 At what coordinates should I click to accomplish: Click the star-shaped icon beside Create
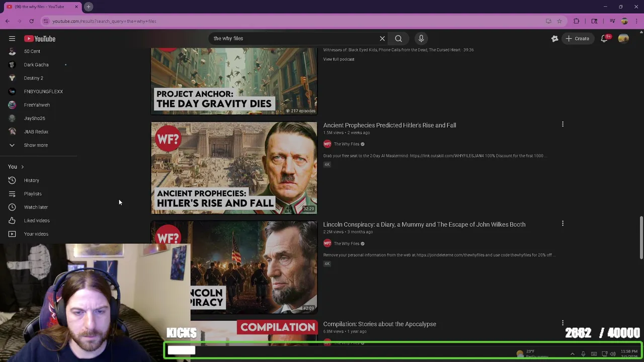pyautogui.click(x=554, y=39)
